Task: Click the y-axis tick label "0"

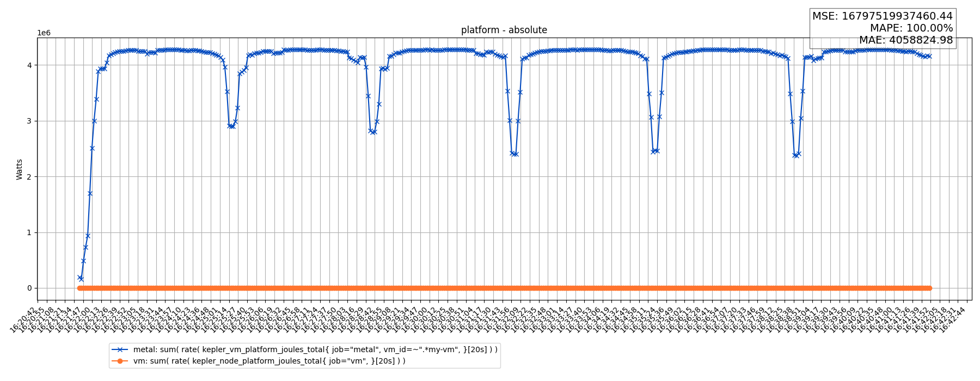Action: click(30, 288)
